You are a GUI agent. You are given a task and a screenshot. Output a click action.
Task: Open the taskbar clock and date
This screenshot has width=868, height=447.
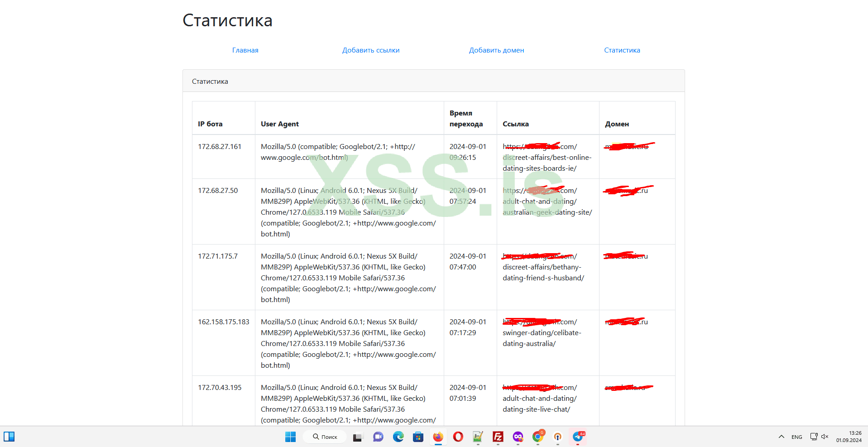(x=849, y=437)
